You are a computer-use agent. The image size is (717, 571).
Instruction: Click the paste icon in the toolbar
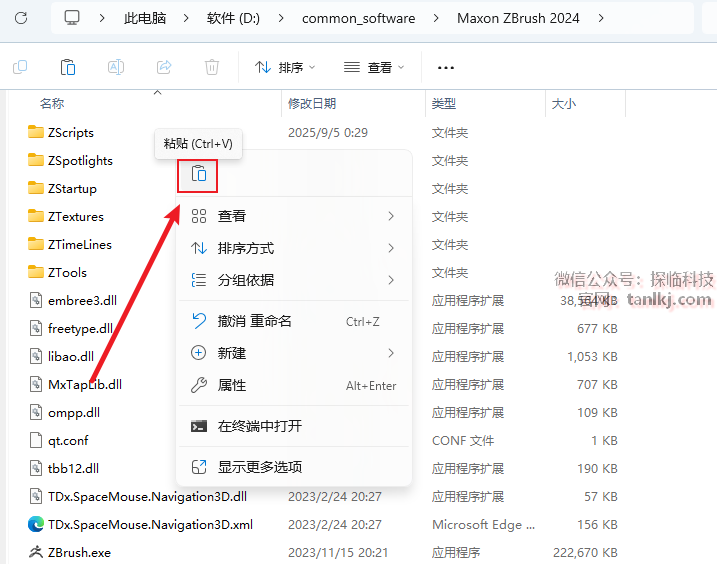coord(68,67)
